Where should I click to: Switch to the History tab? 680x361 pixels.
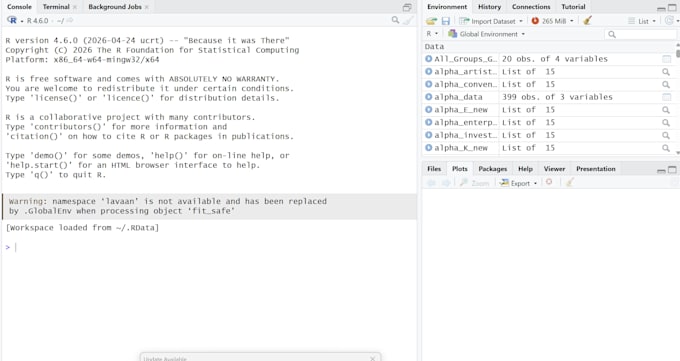489,7
